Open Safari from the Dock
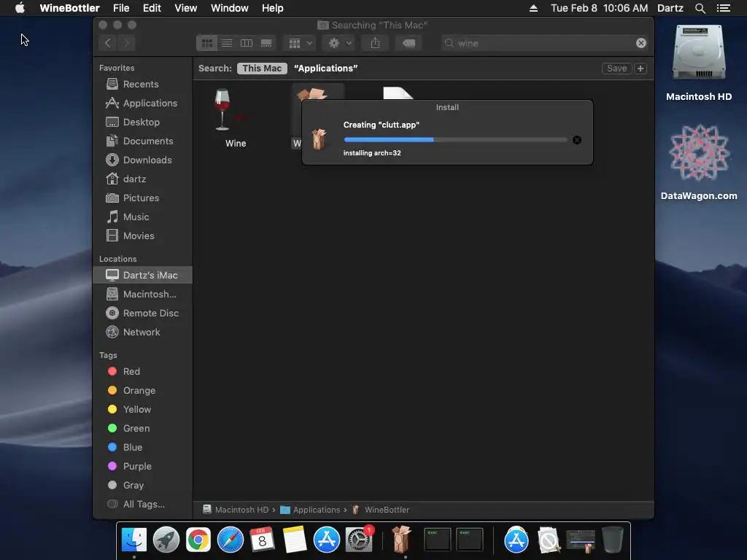The height and width of the screenshot is (560, 747). [230, 540]
